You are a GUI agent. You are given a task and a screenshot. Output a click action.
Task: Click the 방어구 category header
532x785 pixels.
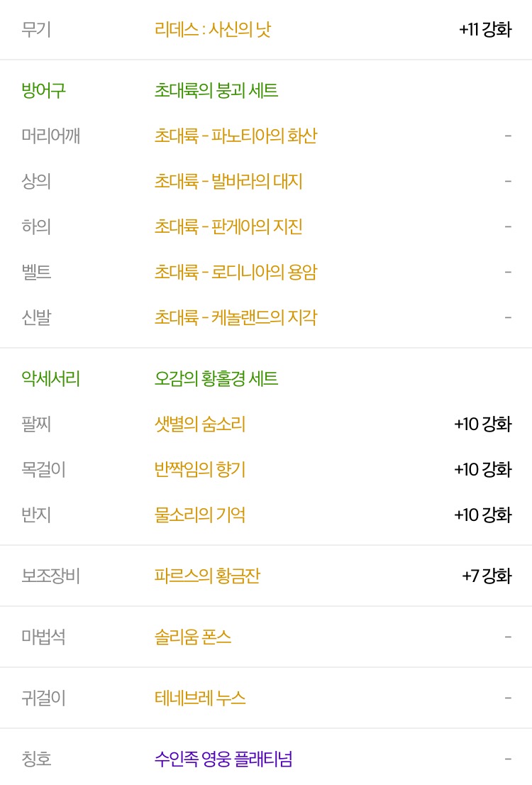[43, 90]
